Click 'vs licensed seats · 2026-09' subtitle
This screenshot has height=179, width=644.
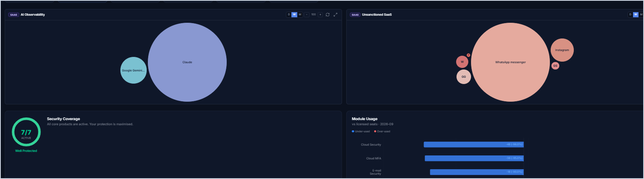click(373, 124)
